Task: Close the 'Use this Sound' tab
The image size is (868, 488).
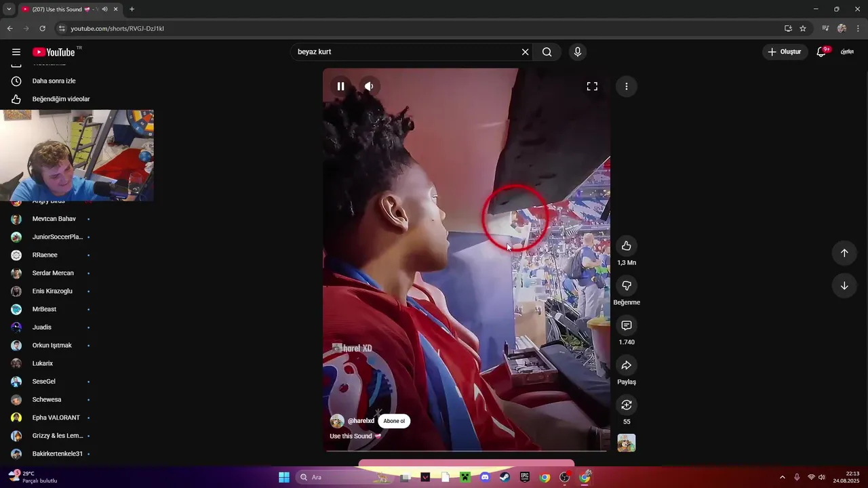Action: point(115,9)
